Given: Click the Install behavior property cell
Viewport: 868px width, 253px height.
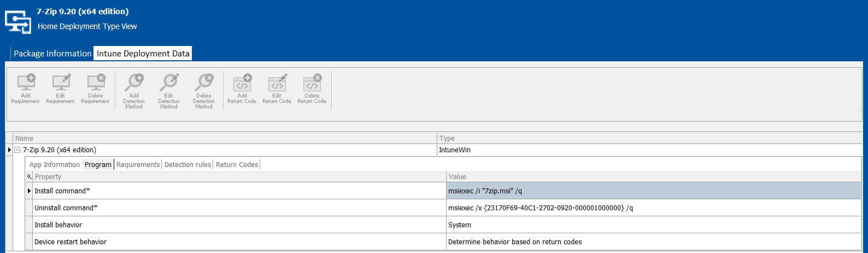Looking at the screenshot, I should click(x=239, y=225).
